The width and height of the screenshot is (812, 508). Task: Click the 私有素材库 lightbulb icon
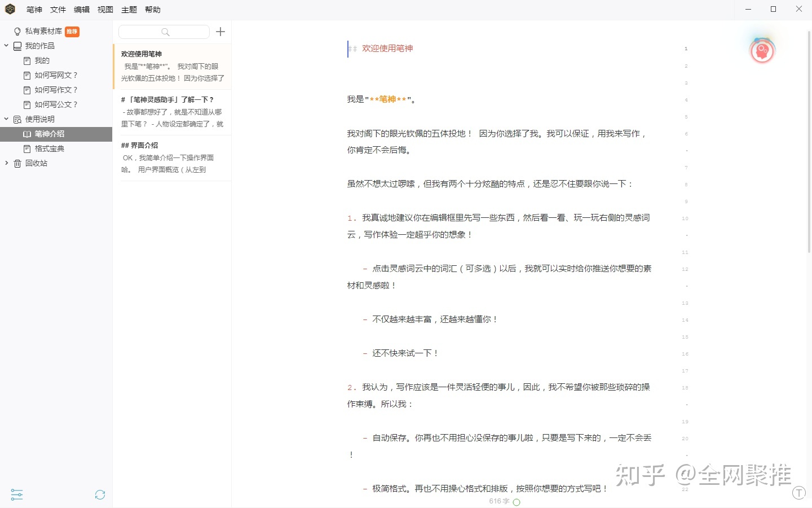(x=17, y=32)
